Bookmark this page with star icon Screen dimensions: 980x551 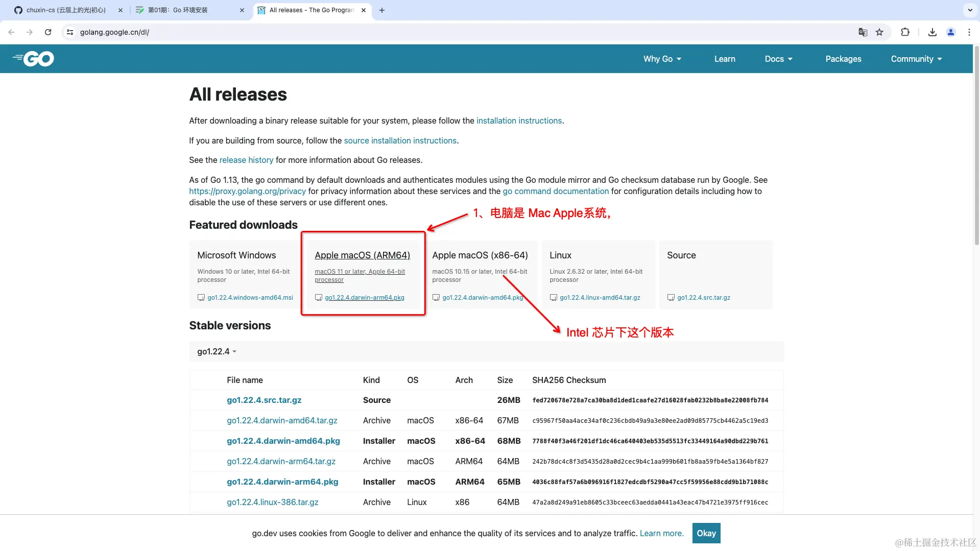click(x=879, y=32)
